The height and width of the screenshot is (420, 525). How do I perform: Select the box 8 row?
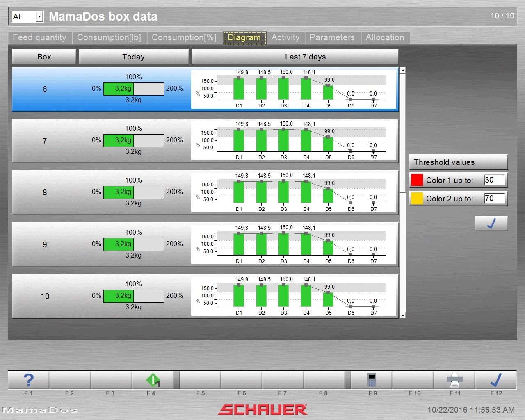(45, 192)
